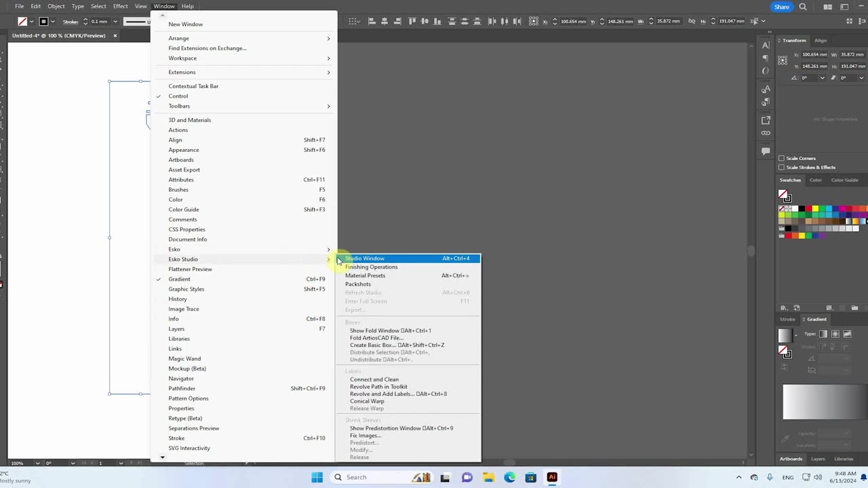Viewport: 868px width, 488px height.
Task: Click the gradient preview bar
Action: coord(825,402)
